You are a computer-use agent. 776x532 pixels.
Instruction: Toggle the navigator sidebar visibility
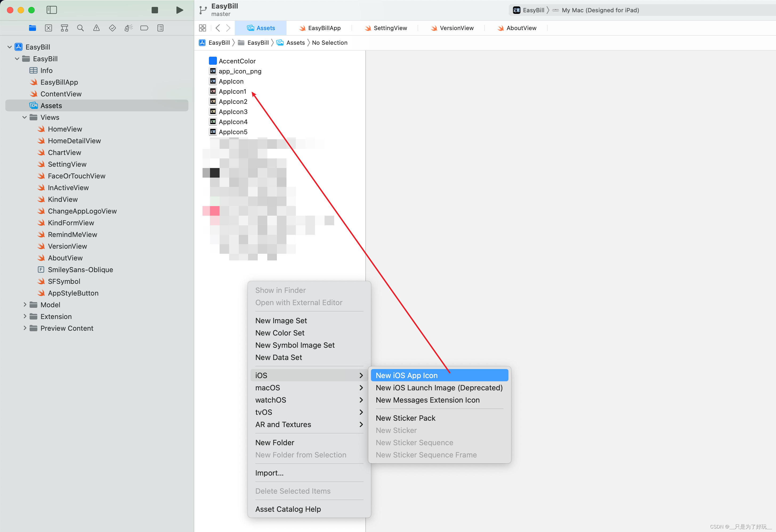click(x=51, y=10)
